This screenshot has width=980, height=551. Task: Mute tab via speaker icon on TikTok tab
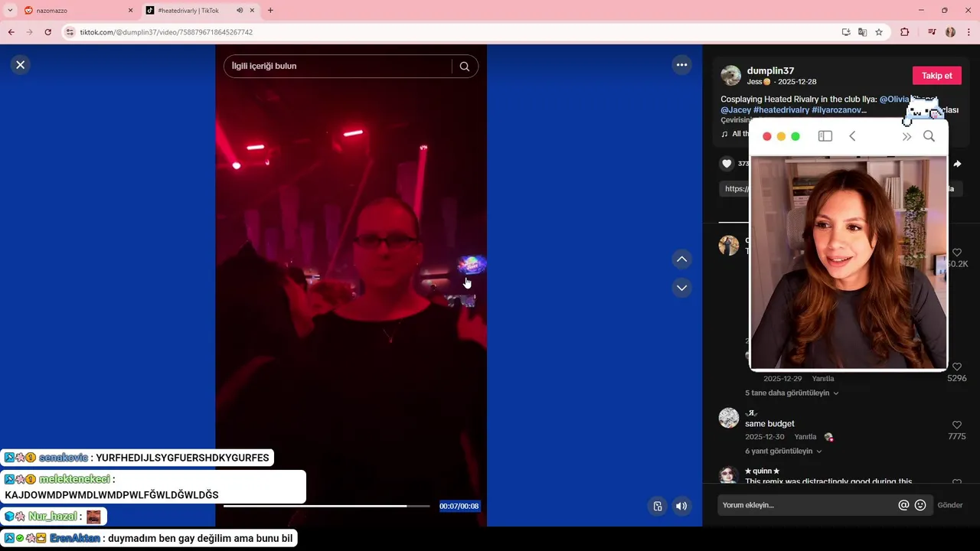pyautogui.click(x=240, y=11)
